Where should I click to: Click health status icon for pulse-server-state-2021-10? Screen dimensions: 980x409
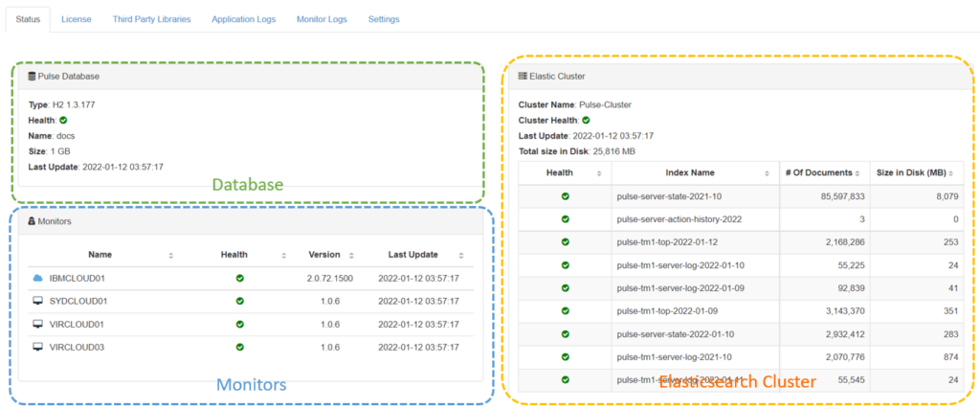565,196
